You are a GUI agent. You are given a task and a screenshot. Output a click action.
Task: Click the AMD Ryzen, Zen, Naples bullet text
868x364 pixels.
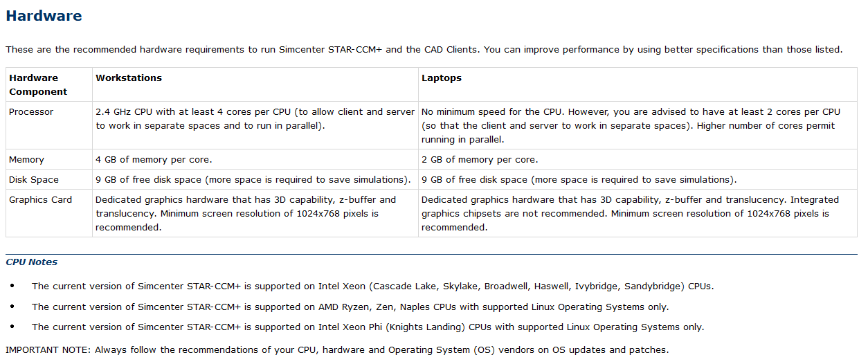[350, 307]
